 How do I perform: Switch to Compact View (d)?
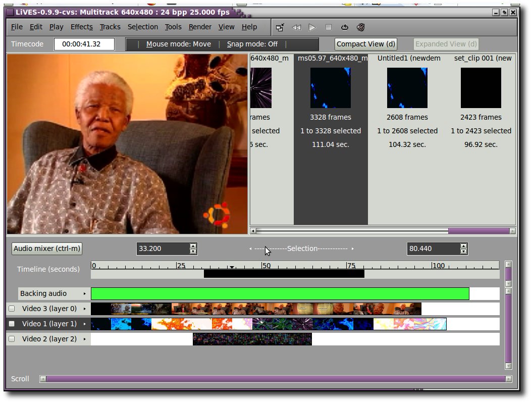point(366,44)
